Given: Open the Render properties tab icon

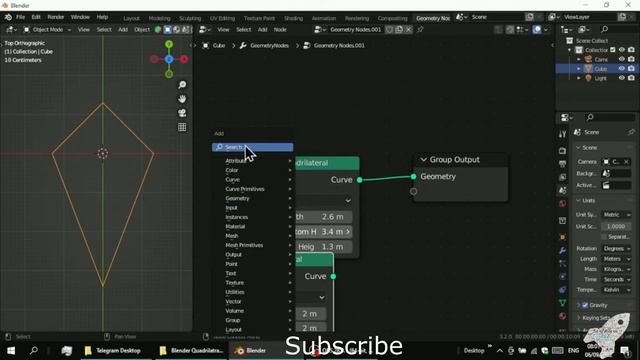Looking at the screenshot, I should click(x=562, y=151).
